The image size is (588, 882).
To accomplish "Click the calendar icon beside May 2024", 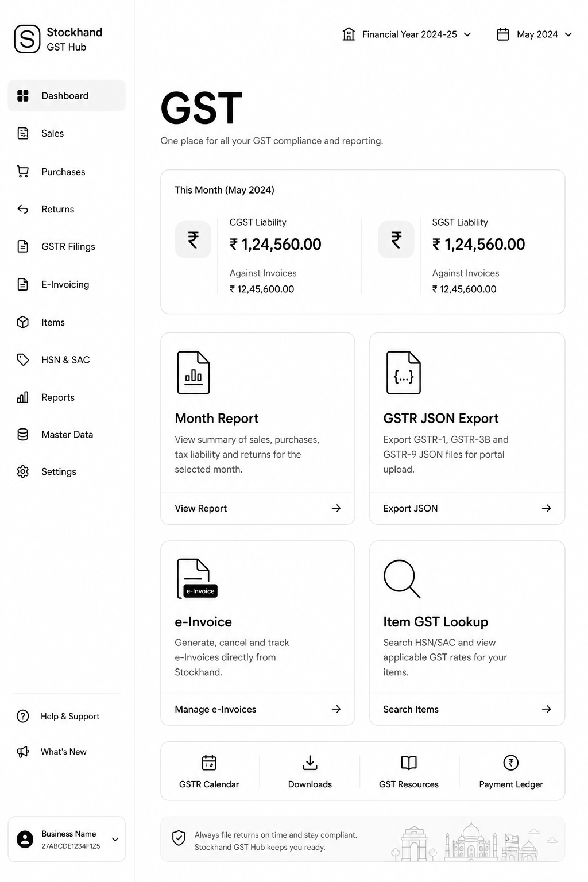I will (x=503, y=34).
